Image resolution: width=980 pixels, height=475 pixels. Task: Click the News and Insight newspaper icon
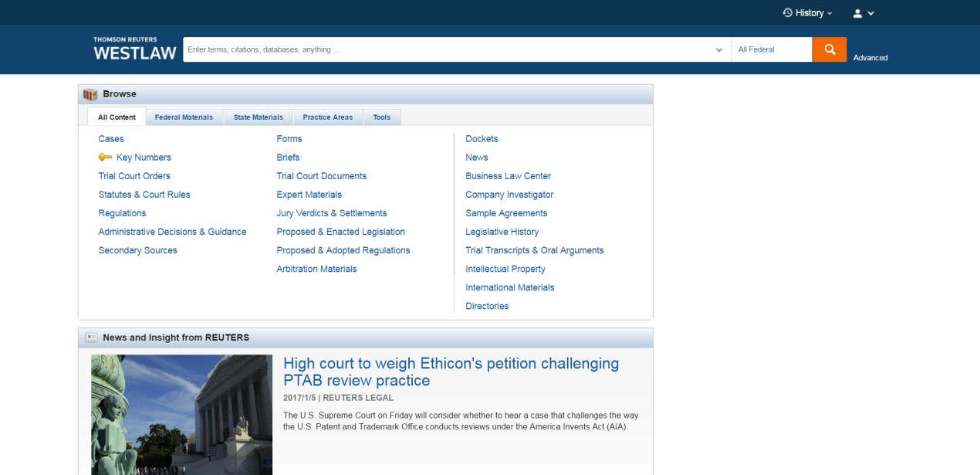pos(91,338)
